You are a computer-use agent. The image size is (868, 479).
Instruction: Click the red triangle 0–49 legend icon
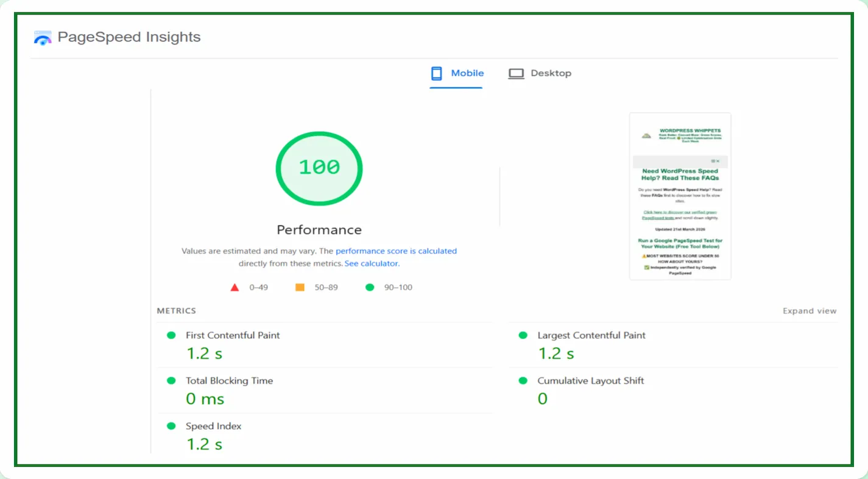235,288
